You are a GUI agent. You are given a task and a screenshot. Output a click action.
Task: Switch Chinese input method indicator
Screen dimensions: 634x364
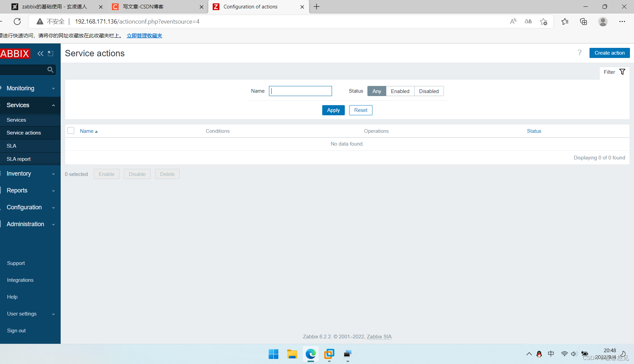coord(551,354)
